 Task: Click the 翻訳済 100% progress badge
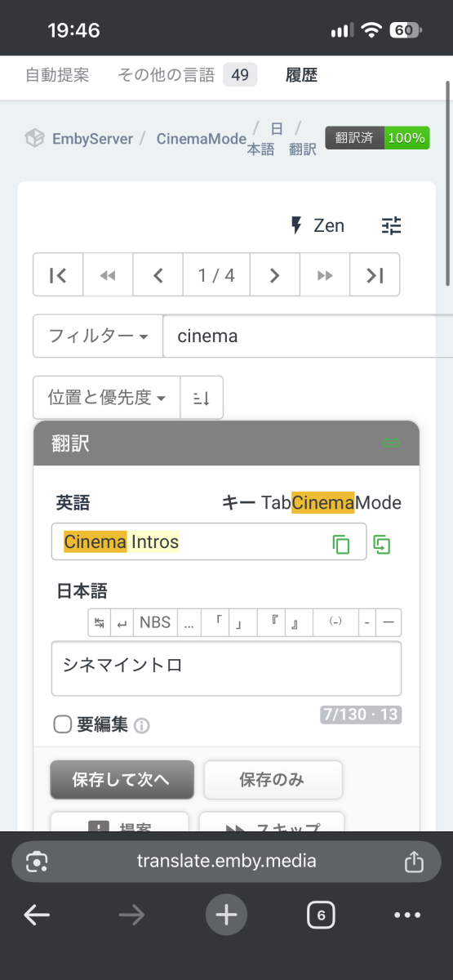point(377,138)
